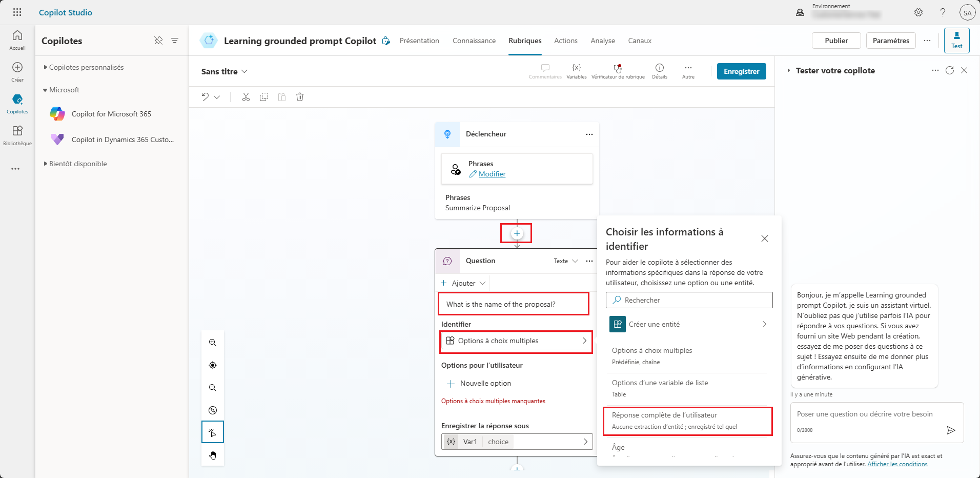Zoom out on the canvas
Viewport: 980px width, 478px height.
tap(213, 388)
